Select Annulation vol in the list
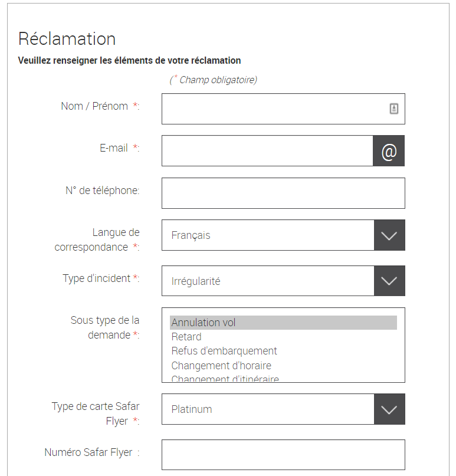456x476 pixels. [x=283, y=323]
